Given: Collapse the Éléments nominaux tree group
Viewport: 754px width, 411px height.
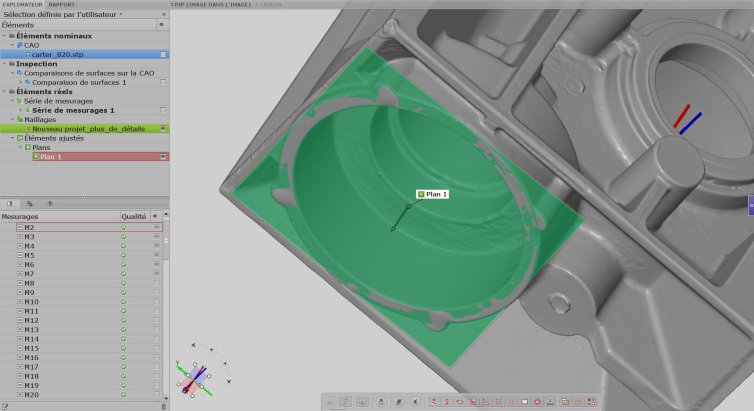Looking at the screenshot, I should coord(5,36).
